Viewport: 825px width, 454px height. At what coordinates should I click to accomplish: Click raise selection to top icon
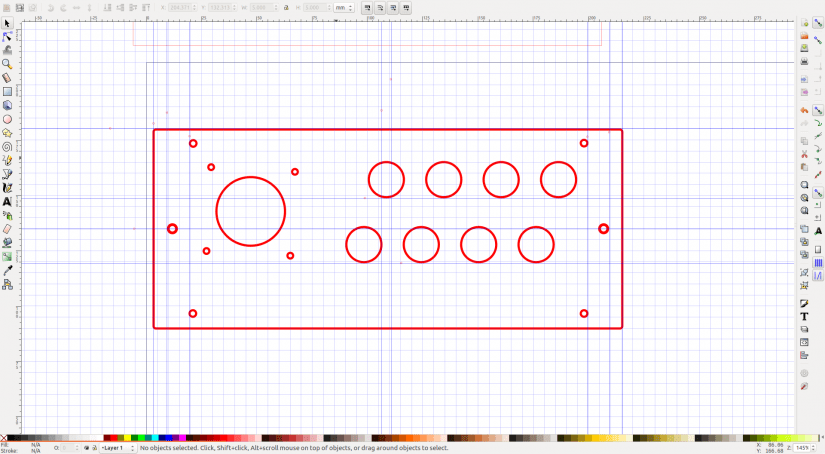tap(146, 8)
